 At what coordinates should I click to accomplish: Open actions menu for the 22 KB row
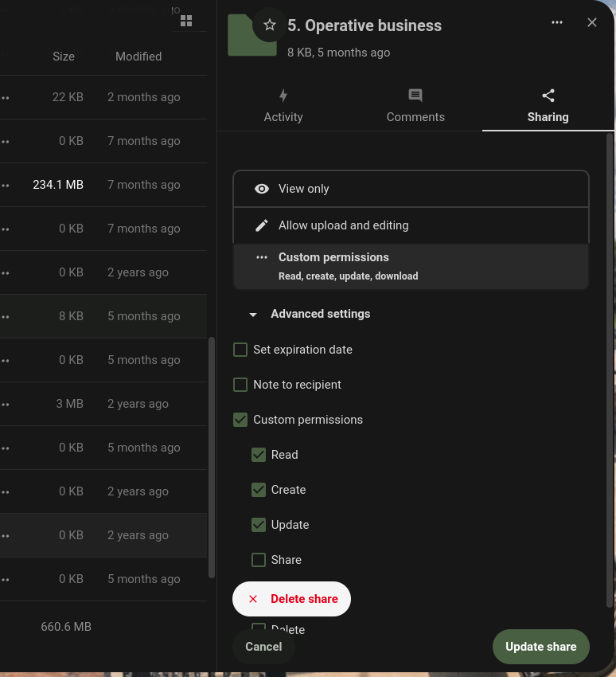[x=4, y=98]
